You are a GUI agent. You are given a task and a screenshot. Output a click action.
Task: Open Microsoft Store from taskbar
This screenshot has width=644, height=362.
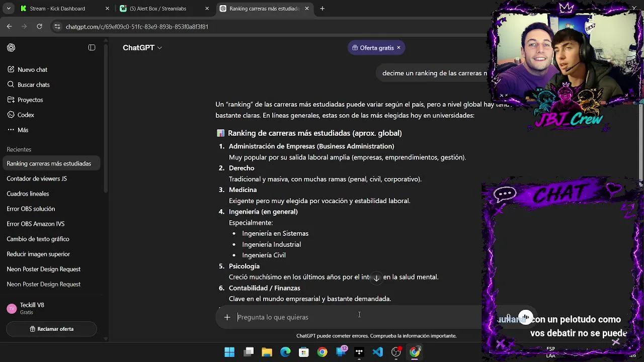click(303, 352)
